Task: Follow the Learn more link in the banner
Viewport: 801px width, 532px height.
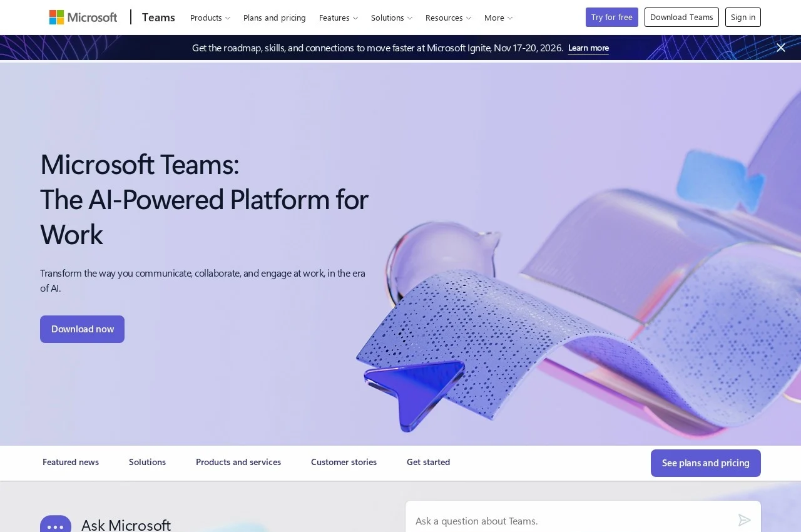Action: coord(588,48)
